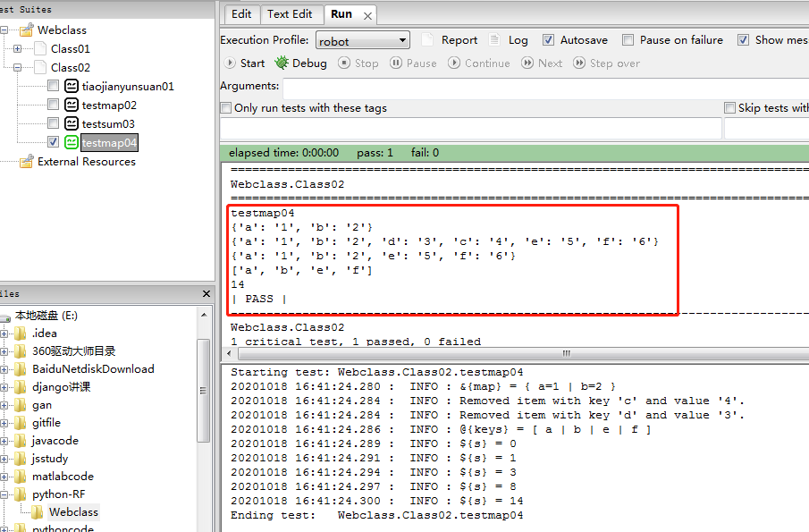Toggle the Show message log checkbox
This screenshot has height=532, width=809.
743,39
